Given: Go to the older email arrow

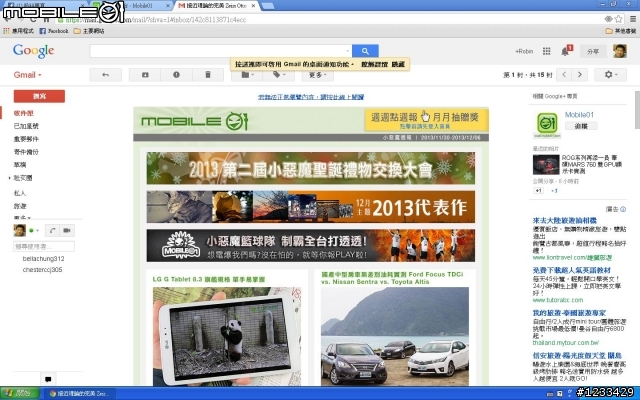Looking at the screenshot, I should (x=579, y=75).
